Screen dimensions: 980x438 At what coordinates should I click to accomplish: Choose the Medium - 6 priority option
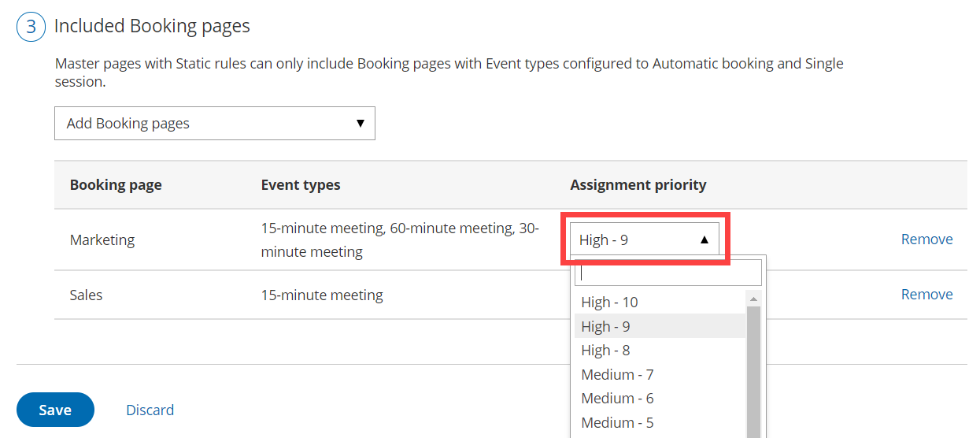(x=617, y=399)
